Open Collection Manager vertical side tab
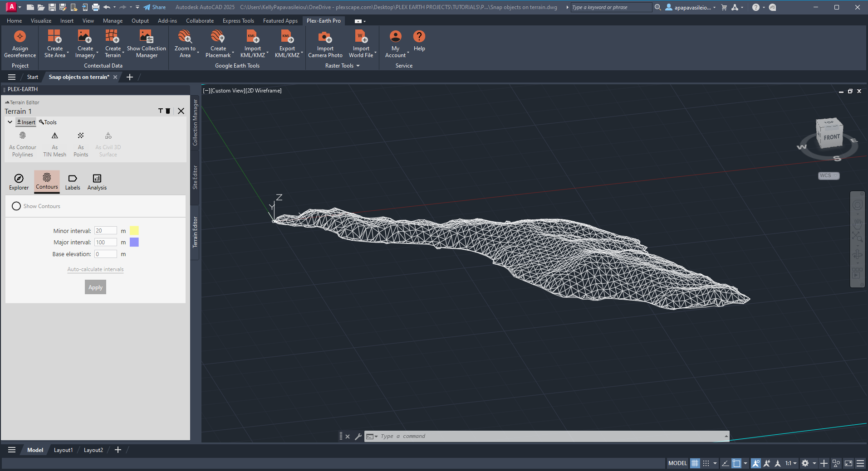Image resolution: width=868 pixels, height=471 pixels. 195,122
